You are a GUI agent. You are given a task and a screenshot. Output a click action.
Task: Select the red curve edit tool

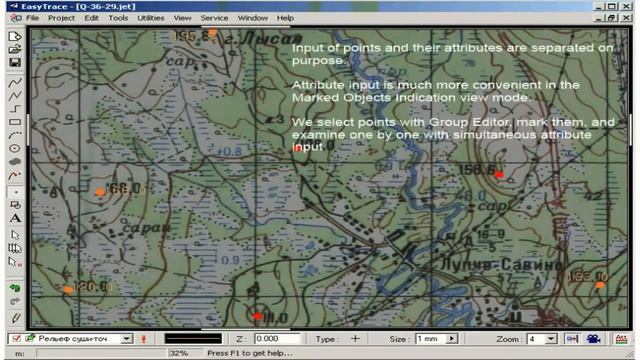[x=15, y=176]
